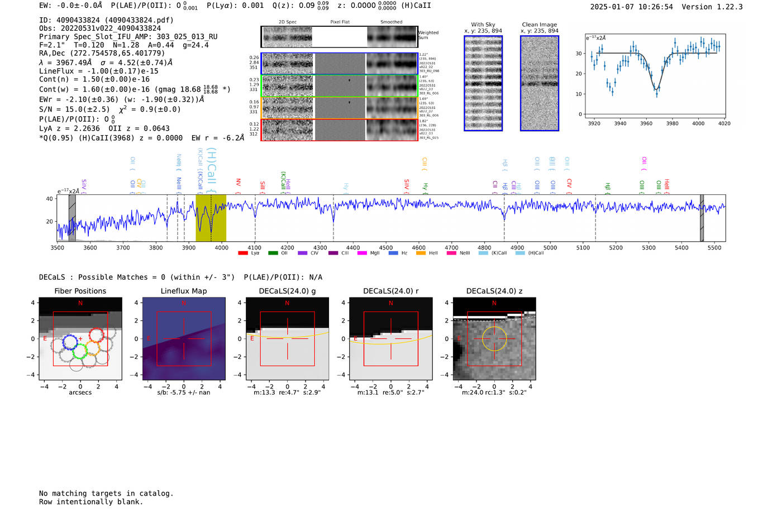The image size is (782, 532).
Task: Click the red Lyα legend swatch
Action: [x=243, y=253]
